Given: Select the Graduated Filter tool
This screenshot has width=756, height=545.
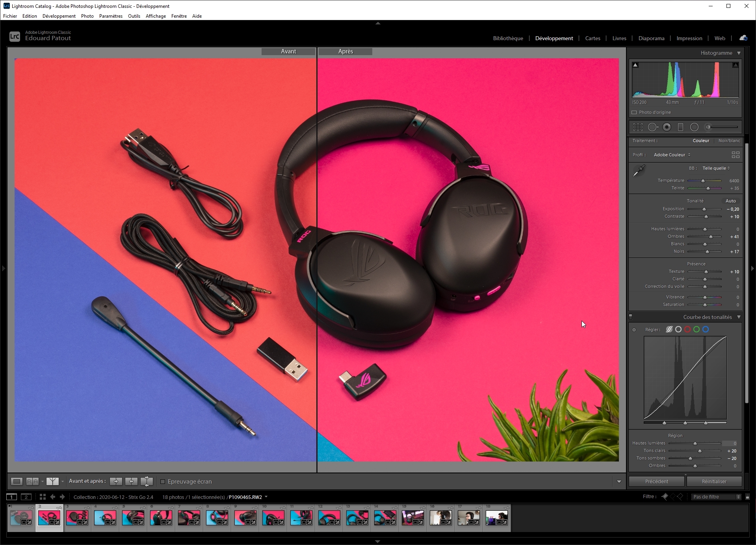Looking at the screenshot, I should [680, 127].
